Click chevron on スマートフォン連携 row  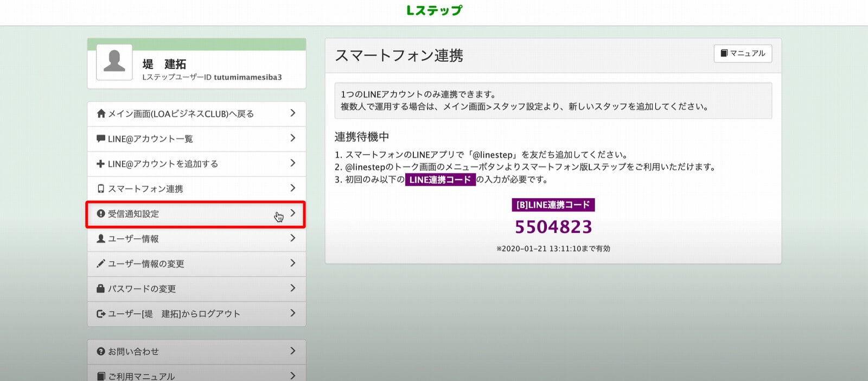293,188
